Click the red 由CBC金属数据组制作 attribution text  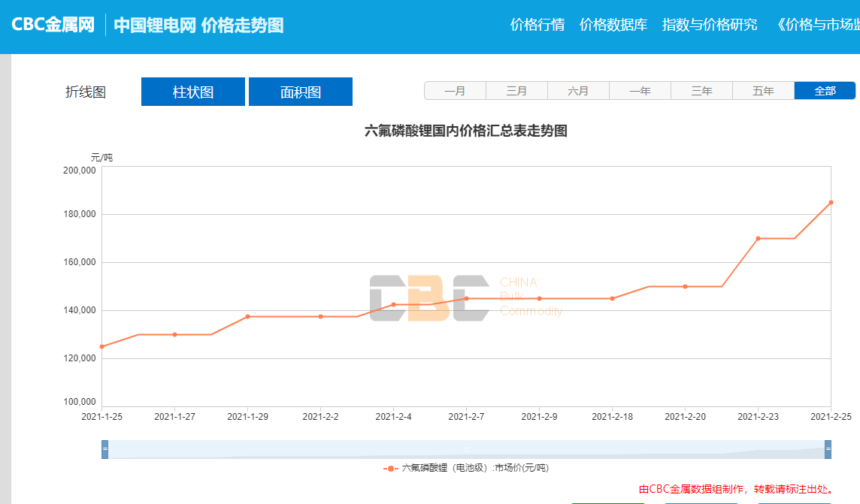pos(738,489)
